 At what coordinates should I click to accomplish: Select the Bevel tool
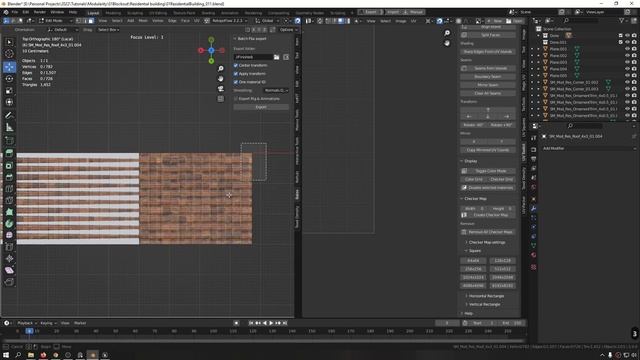point(9,177)
